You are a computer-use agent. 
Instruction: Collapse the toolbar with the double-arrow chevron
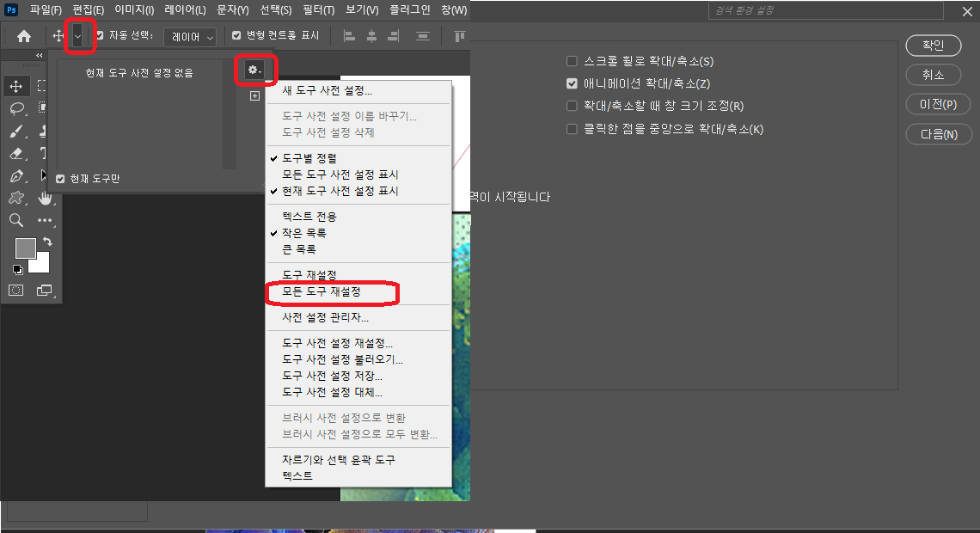tap(38, 55)
